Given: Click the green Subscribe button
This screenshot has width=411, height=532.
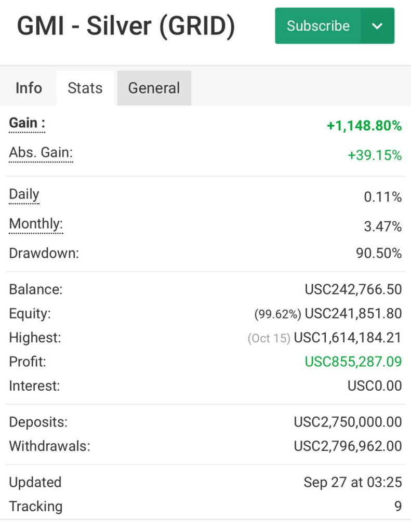Looking at the screenshot, I should [318, 26].
